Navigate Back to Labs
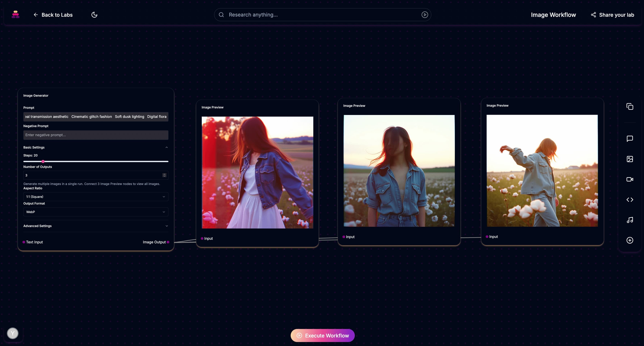The height and width of the screenshot is (346, 644). pyautogui.click(x=53, y=15)
